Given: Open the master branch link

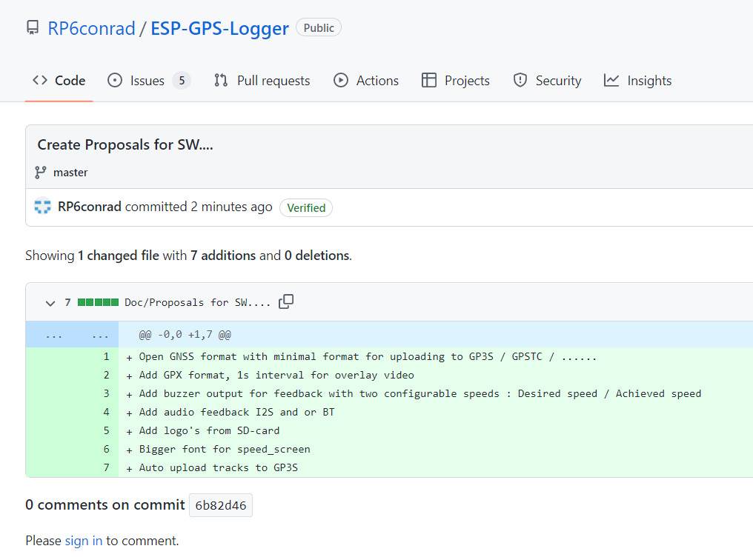Looking at the screenshot, I should (70, 172).
